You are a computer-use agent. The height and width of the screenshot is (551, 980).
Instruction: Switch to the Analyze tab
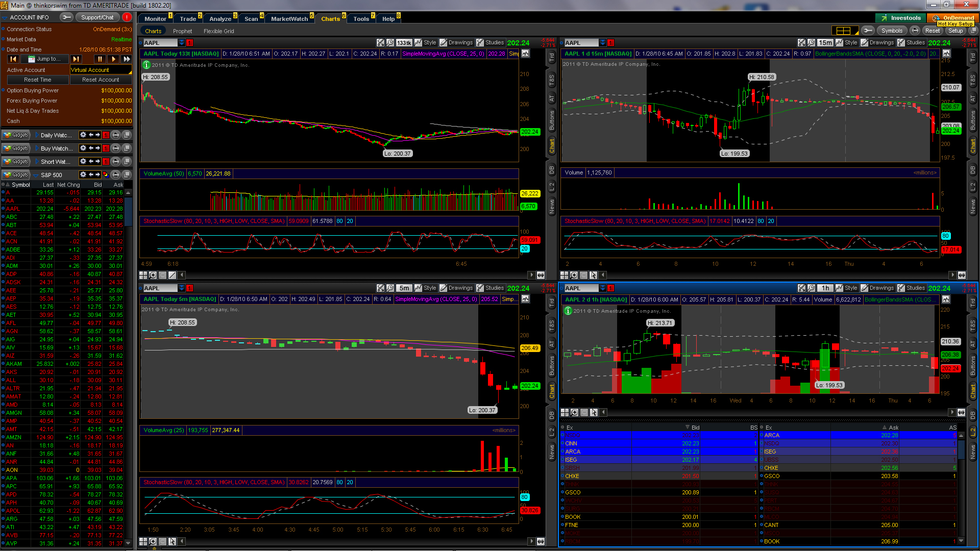tap(220, 19)
